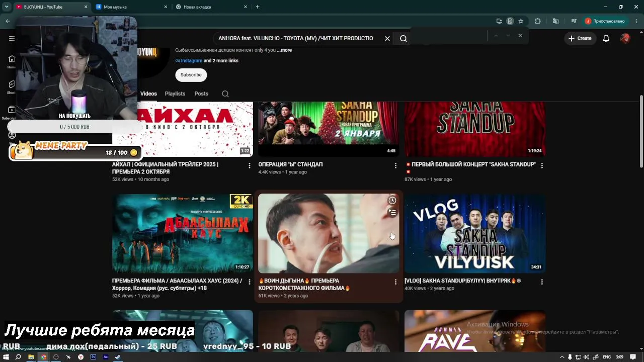Screen dimensions: 644x362
Task: Click the Google Translate icon in toolbar
Action: (555, 21)
